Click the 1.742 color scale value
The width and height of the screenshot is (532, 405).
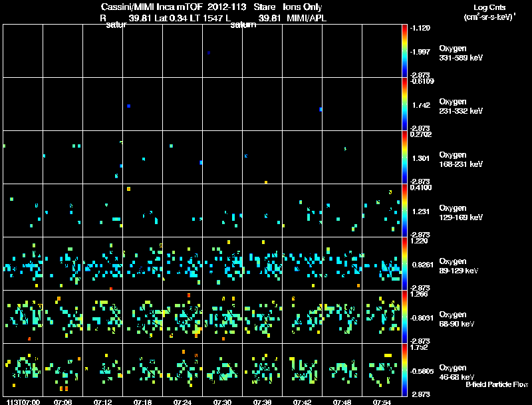pyautogui.click(x=421, y=105)
